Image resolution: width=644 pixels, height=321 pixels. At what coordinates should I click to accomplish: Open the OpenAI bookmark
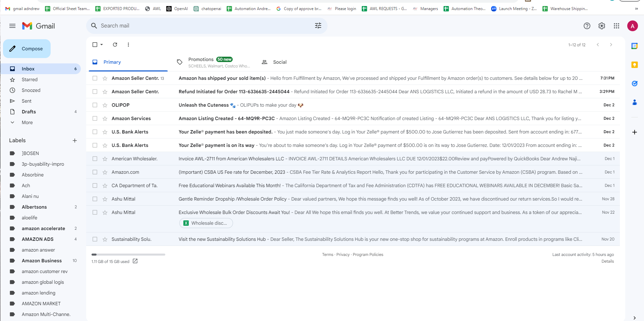[177, 9]
